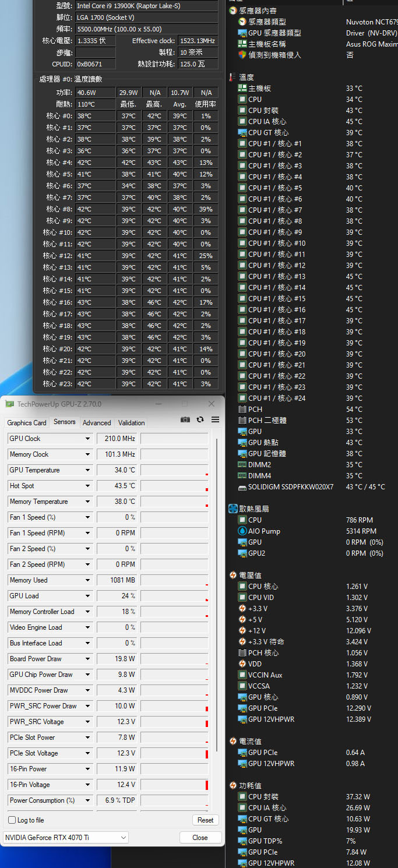Screen dimensions: 398x868
Task: Click the GPU-Z screenshot camera icon
Action: [185, 419]
